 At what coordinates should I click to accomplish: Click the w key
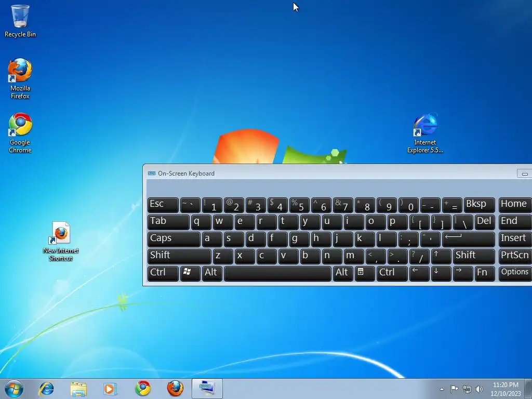(223, 222)
